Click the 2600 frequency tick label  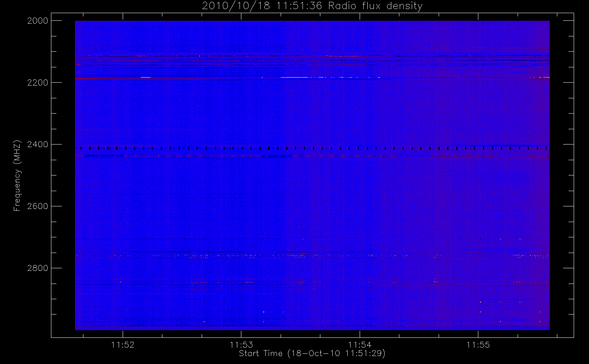38,206
